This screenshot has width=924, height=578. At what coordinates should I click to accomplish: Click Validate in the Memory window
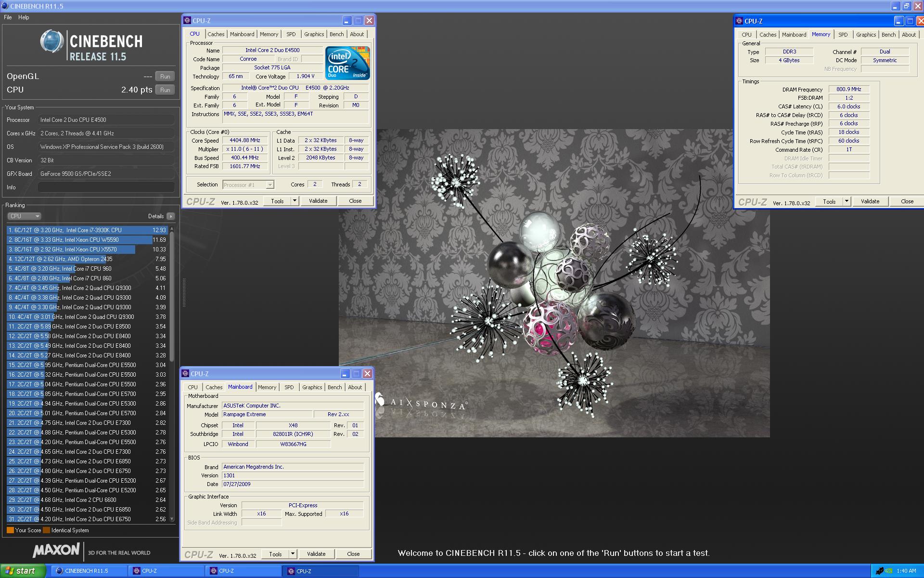[x=870, y=201]
